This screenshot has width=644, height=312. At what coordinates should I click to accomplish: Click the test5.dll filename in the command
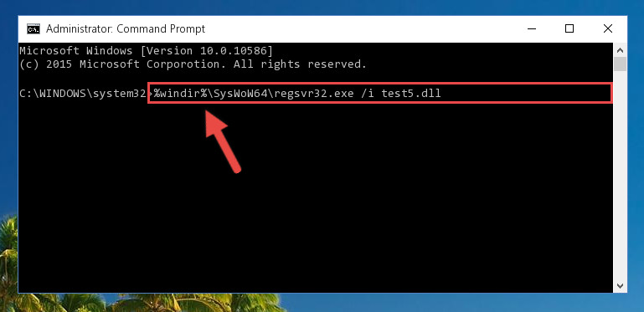point(411,94)
